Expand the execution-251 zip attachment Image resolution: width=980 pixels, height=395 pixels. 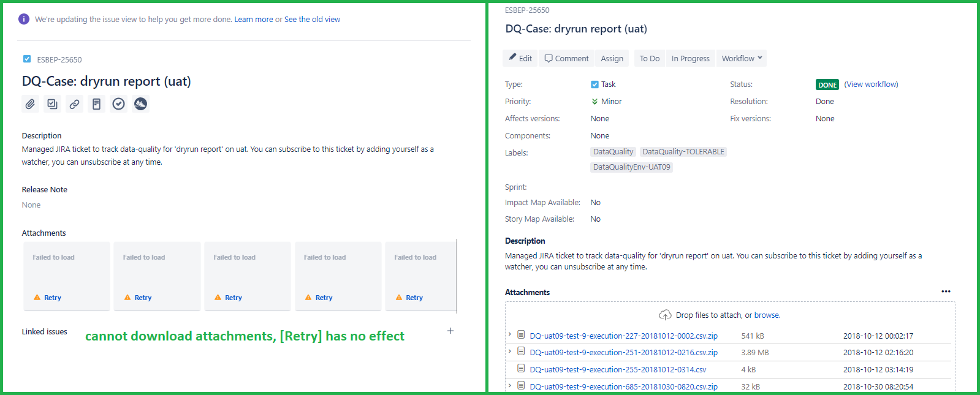pos(509,351)
